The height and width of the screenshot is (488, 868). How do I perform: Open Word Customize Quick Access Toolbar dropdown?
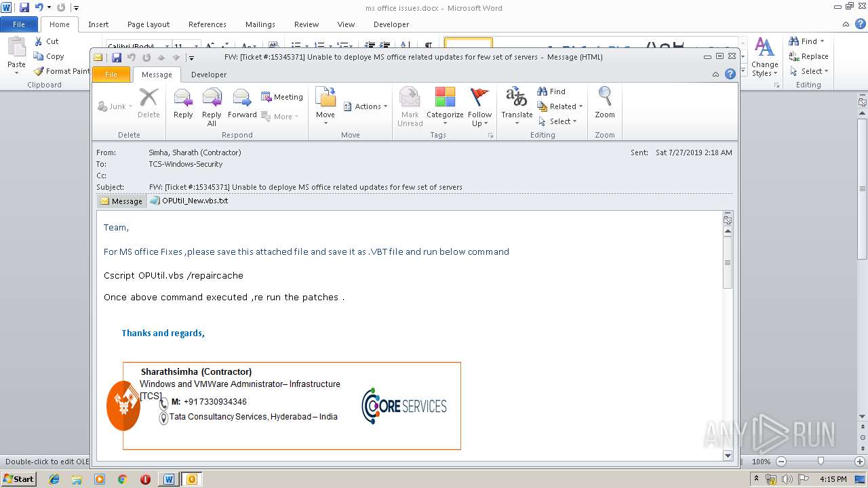76,7
